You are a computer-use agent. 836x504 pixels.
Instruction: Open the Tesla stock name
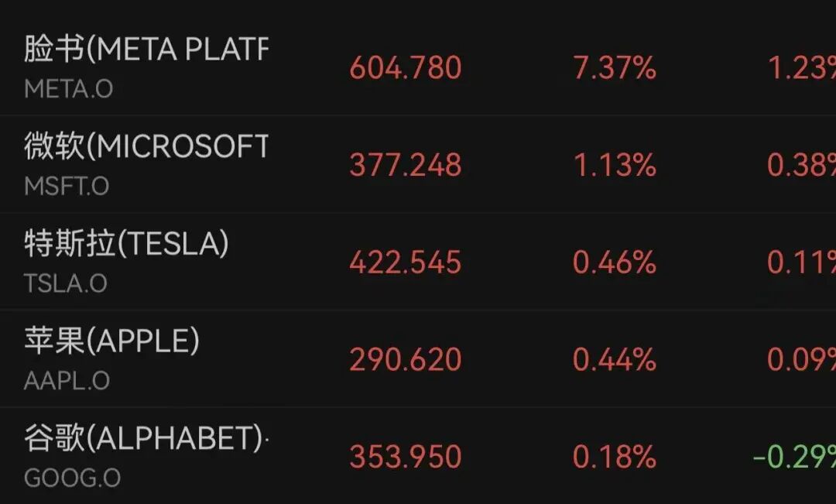click(x=126, y=244)
